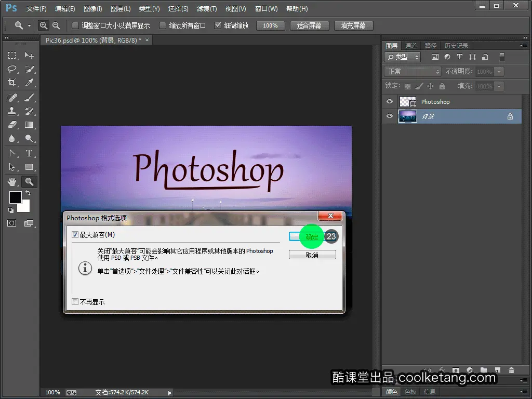Select the Spot Healing Brush tool
The width and height of the screenshot is (532, 399).
(x=12, y=98)
